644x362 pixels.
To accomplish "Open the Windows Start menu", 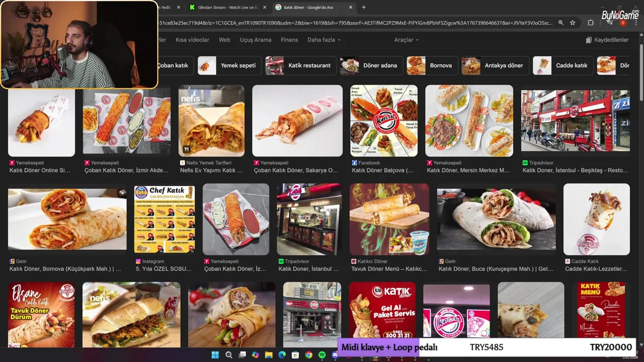I will [215, 355].
